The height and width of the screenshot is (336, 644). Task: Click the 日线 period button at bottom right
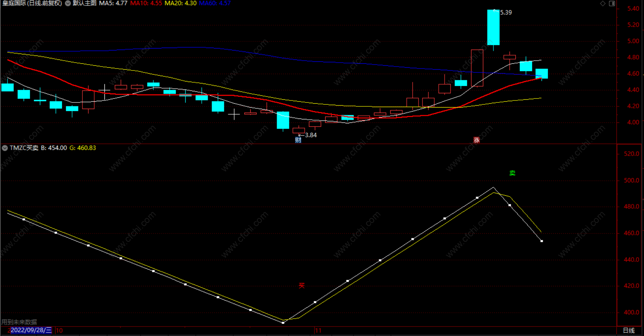coord(629,330)
